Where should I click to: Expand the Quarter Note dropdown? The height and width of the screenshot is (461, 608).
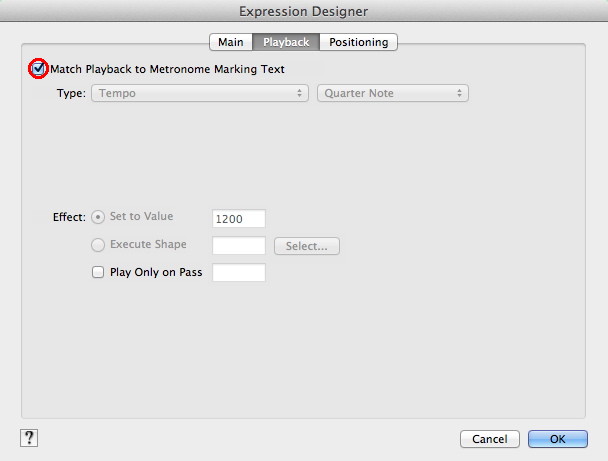[x=392, y=93]
